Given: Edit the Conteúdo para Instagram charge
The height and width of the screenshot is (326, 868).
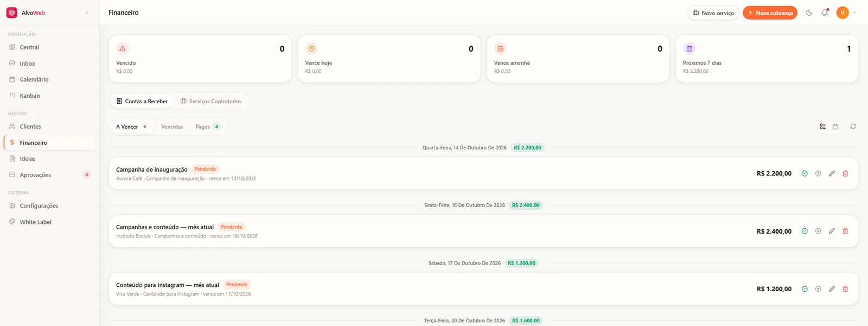Looking at the screenshot, I should tap(832, 289).
